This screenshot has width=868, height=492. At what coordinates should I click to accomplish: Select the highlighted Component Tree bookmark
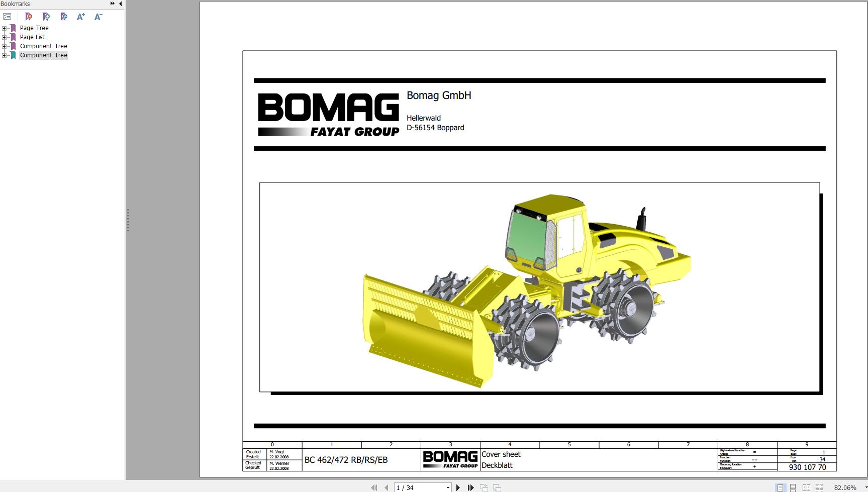tap(43, 55)
